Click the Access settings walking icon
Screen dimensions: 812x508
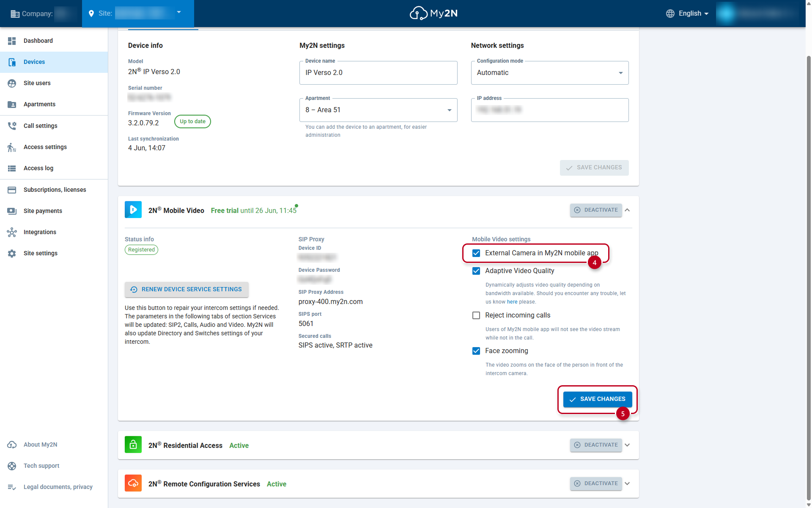click(x=12, y=147)
